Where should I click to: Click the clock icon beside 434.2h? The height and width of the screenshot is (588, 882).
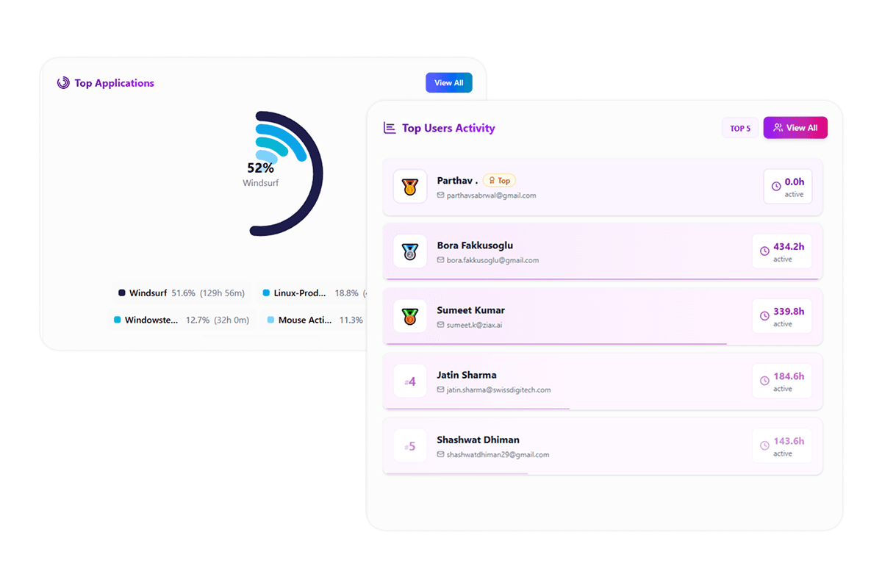coord(764,251)
